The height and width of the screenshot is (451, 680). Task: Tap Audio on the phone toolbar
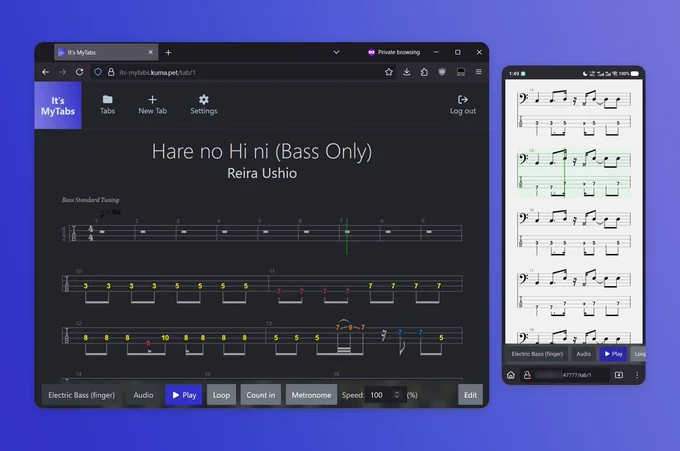[583, 354]
